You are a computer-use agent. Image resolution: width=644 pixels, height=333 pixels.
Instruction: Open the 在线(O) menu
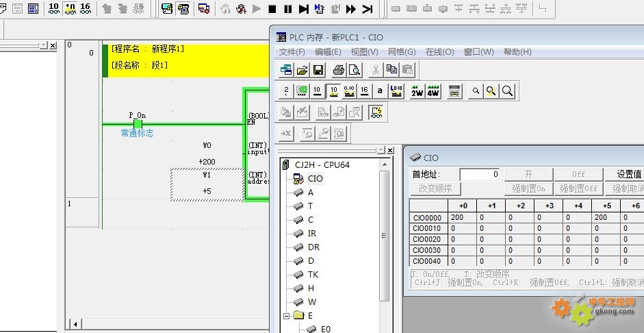point(439,52)
